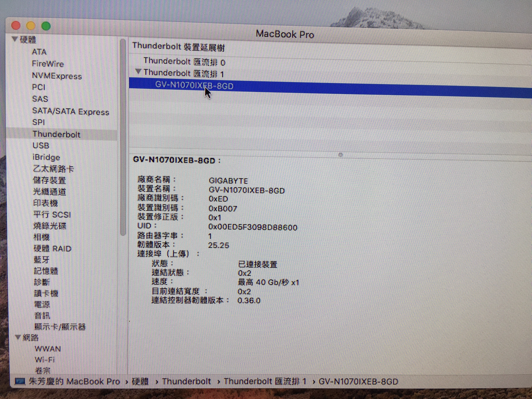Select 診斷 in the sidebar
The height and width of the screenshot is (399, 532).
click(x=42, y=282)
